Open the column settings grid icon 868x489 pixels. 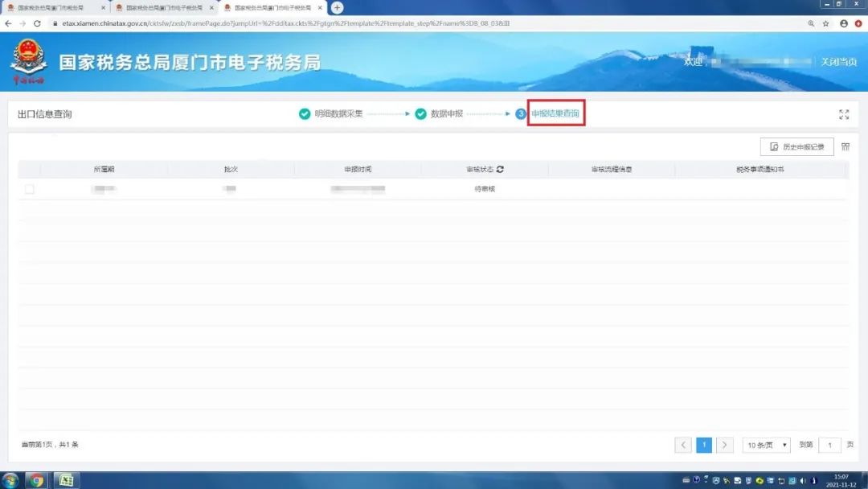point(845,146)
